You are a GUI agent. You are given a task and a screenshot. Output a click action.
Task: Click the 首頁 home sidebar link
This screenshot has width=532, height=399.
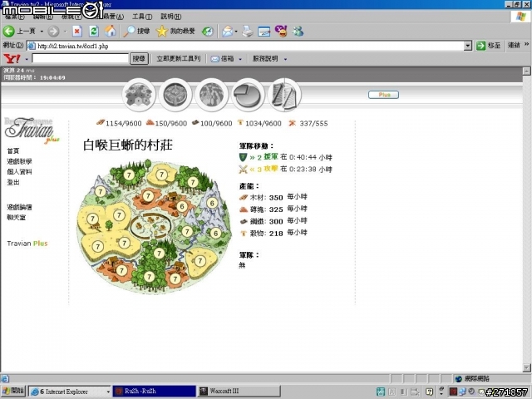click(13, 151)
